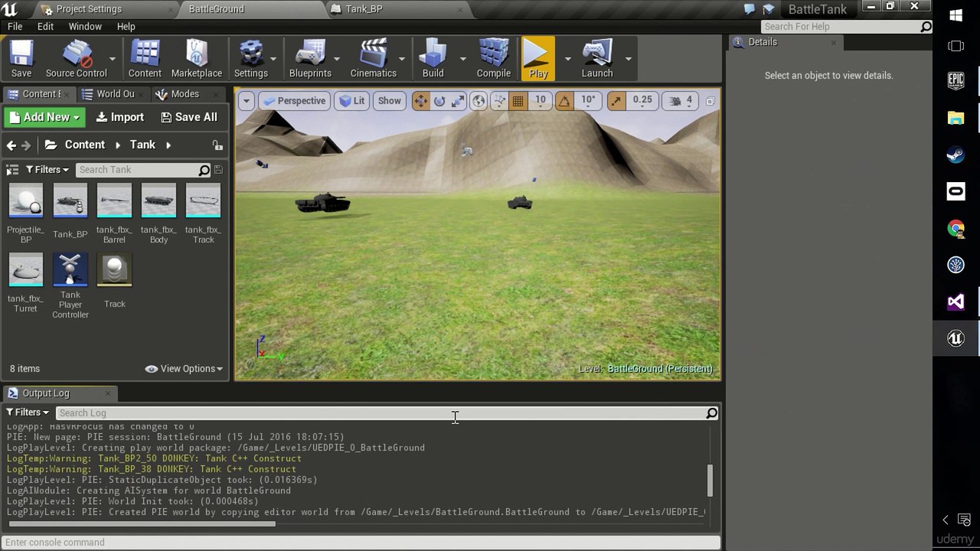Viewport: 980px width, 551px height.
Task: Go back in Content Browser history
Action: click(x=11, y=145)
